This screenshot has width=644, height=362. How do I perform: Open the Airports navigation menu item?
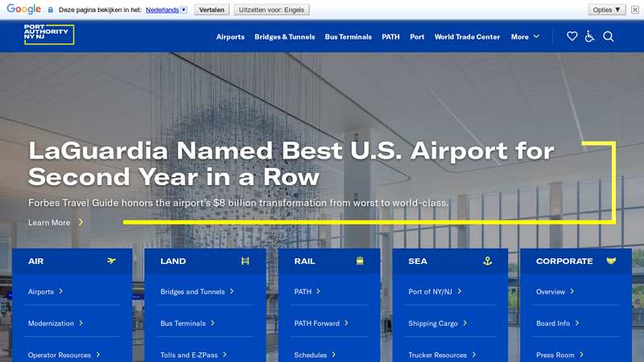pyautogui.click(x=230, y=37)
